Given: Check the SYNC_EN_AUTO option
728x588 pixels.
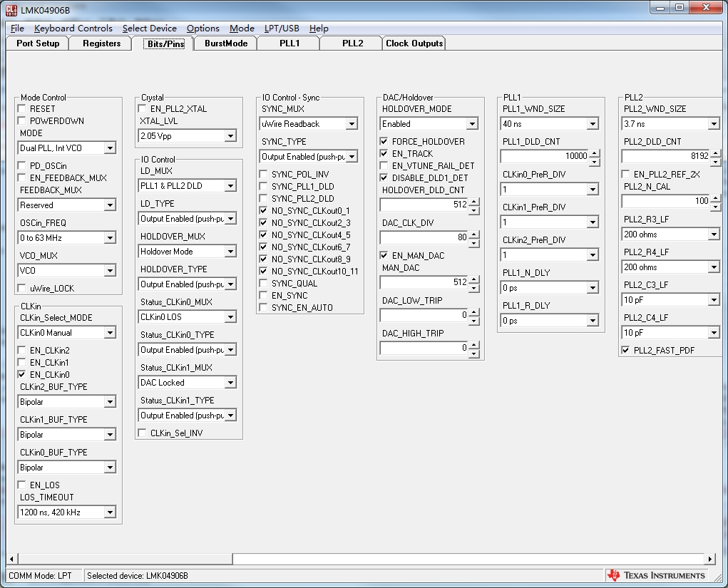Looking at the screenshot, I should pyautogui.click(x=263, y=308).
